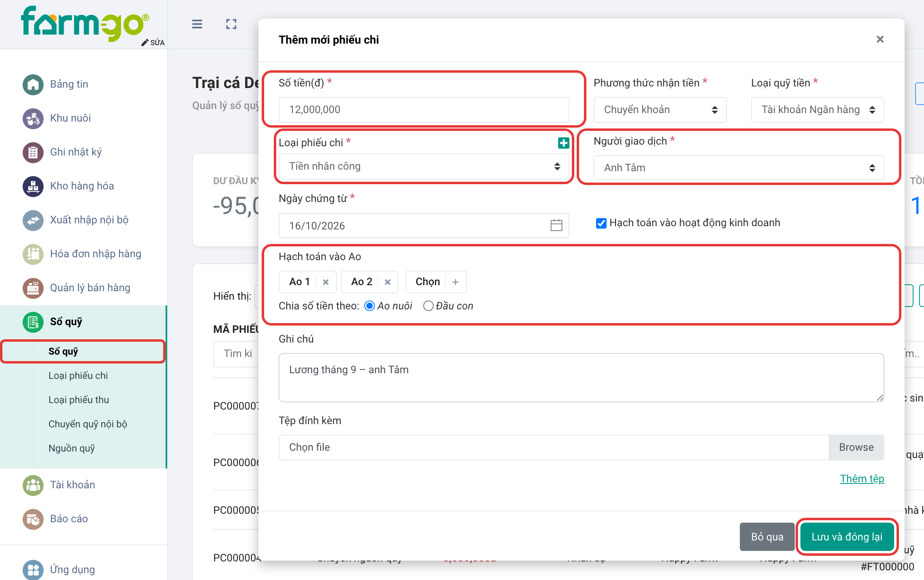The width and height of the screenshot is (924, 580).
Task: Click the Ghi chú note textarea
Action: [581, 378]
